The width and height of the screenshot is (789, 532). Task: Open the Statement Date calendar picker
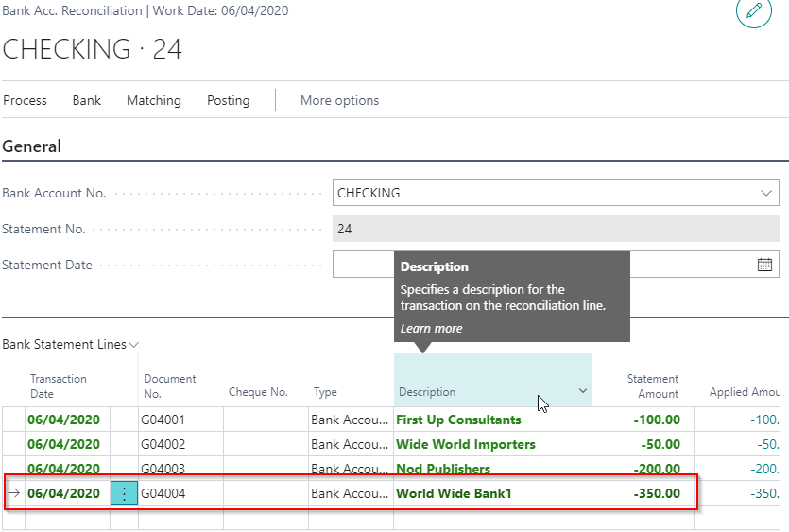coord(764,265)
